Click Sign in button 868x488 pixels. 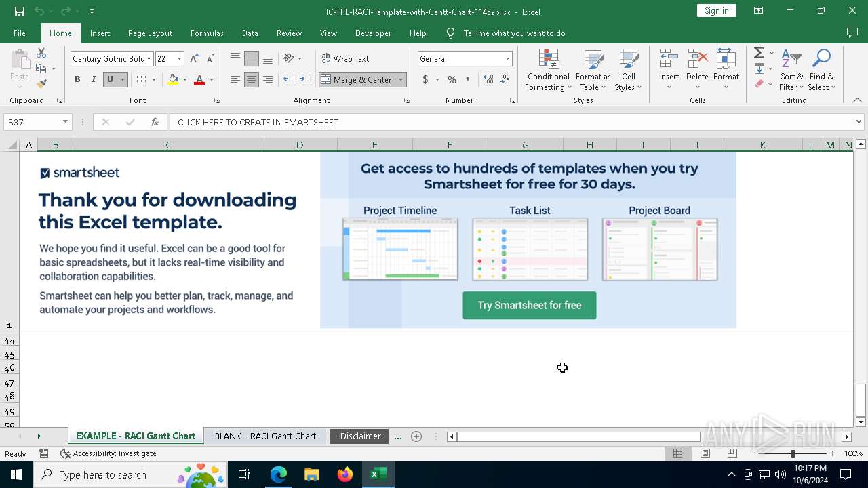pos(717,10)
